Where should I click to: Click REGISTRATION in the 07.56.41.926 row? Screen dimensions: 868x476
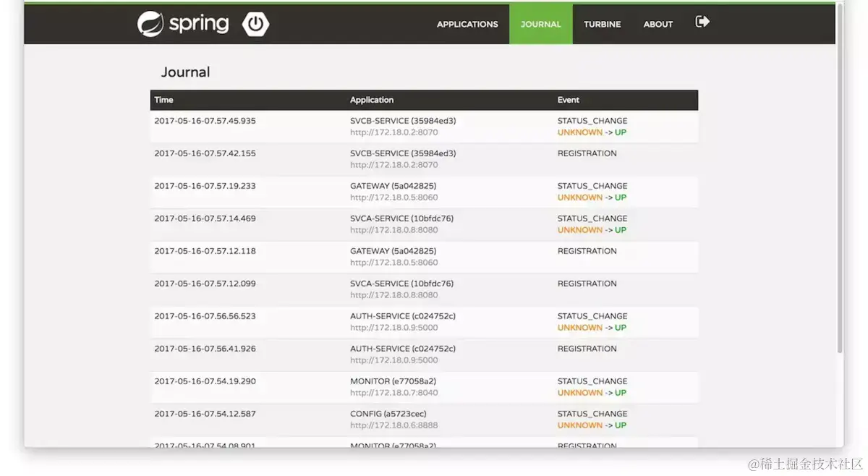point(587,349)
